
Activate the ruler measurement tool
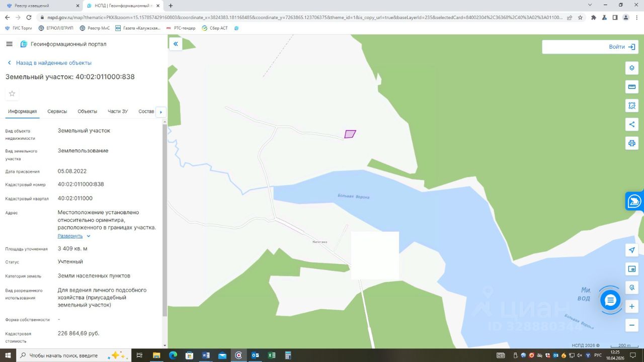click(632, 87)
